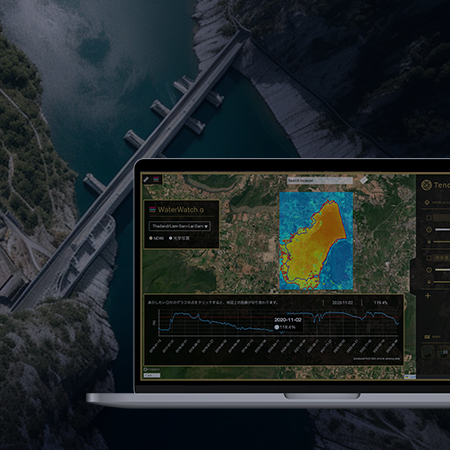
Task: Collapse the right sidebar with arrow handle
Action: point(413,276)
